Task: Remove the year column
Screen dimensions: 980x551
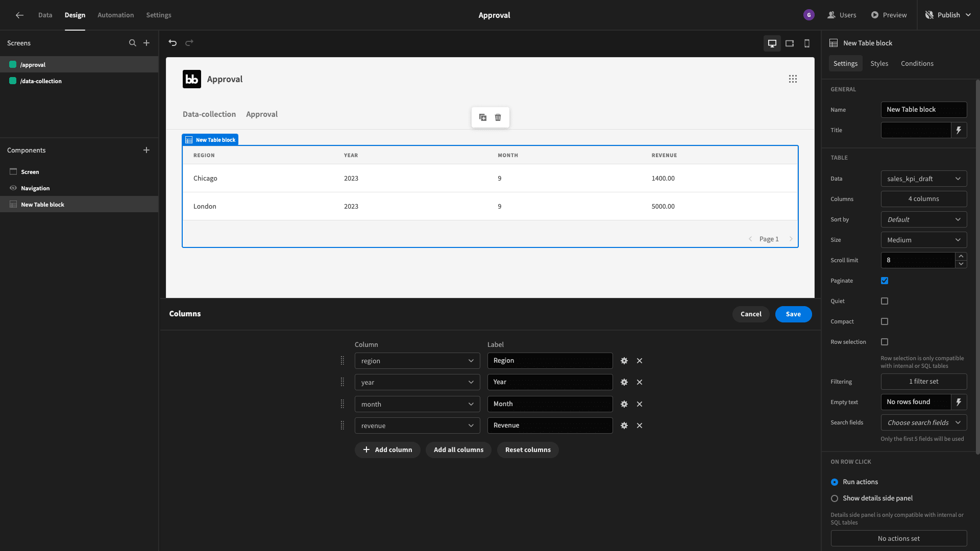Action: (640, 382)
